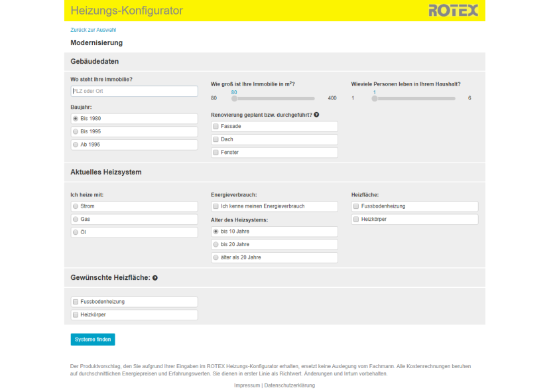Open the Datenschutzerklärung link
The height and width of the screenshot is (392, 557).
pyautogui.click(x=290, y=385)
